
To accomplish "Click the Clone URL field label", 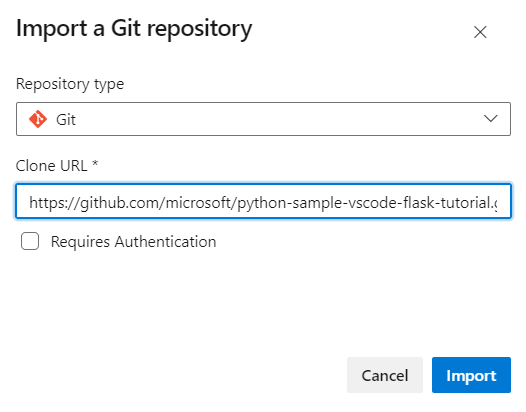I will pos(57,166).
